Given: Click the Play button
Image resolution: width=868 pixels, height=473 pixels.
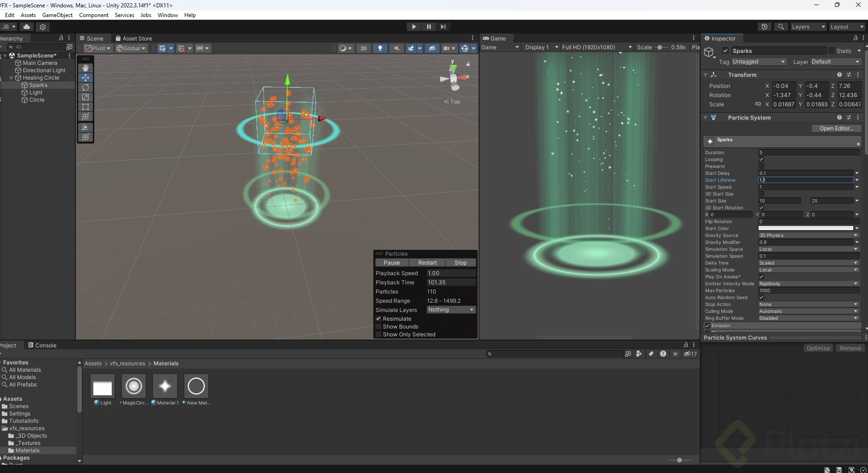Looking at the screenshot, I should click(414, 27).
